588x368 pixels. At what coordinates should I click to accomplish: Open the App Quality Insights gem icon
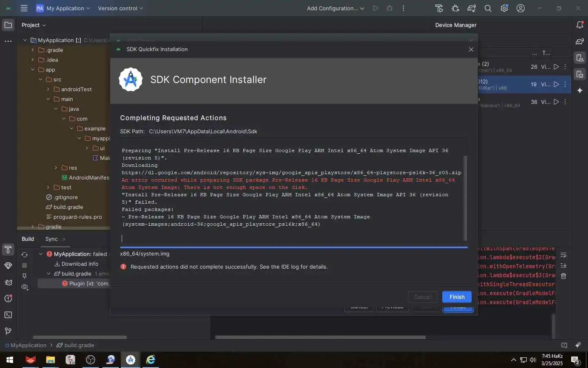[8, 266]
